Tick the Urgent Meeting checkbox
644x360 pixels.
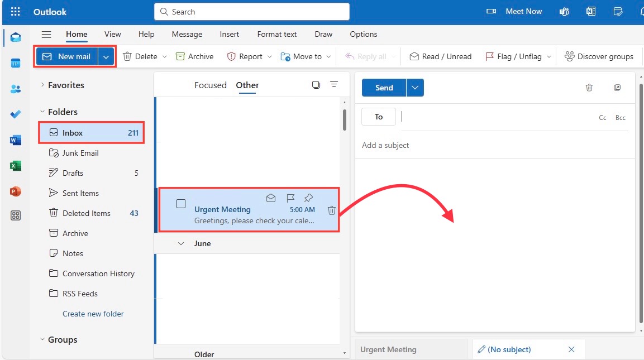[x=181, y=204]
